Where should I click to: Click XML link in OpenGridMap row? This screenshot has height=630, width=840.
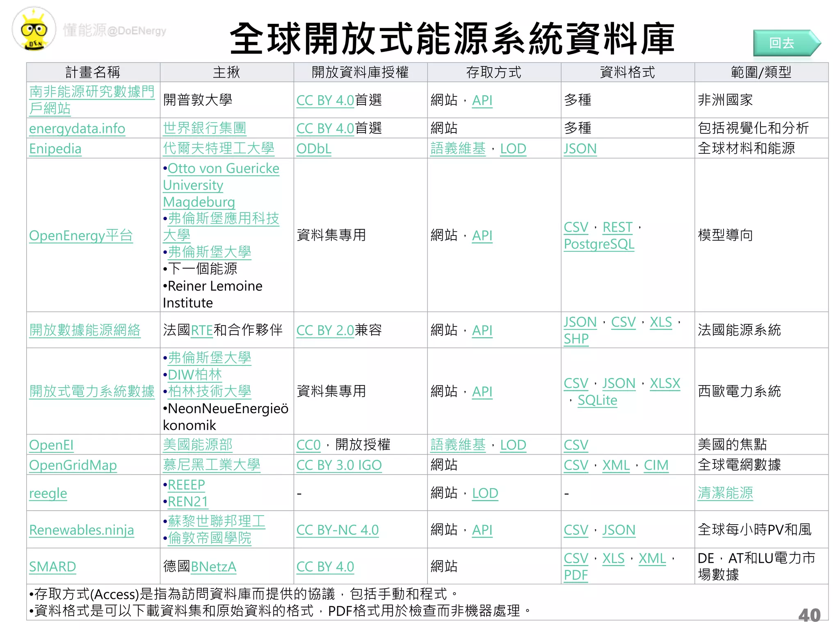tap(616, 465)
